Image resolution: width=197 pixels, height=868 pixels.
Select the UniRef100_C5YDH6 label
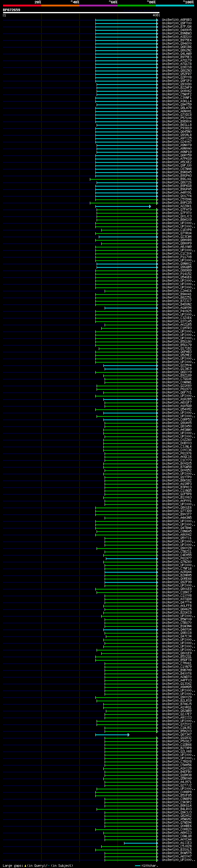coord(177,199)
